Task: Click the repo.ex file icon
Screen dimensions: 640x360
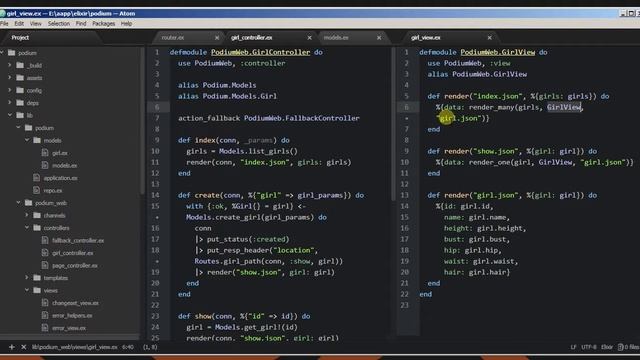Action: [x=36, y=190]
